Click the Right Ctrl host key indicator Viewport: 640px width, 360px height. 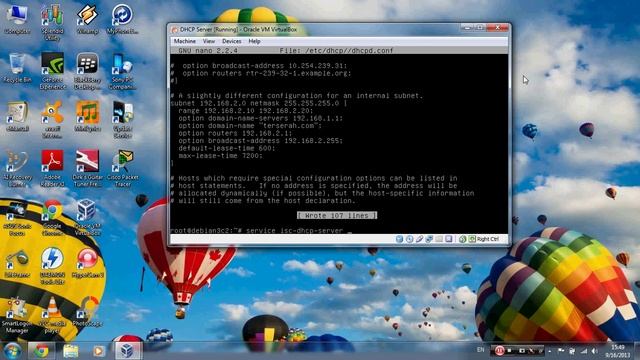pyautogui.click(x=484, y=239)
